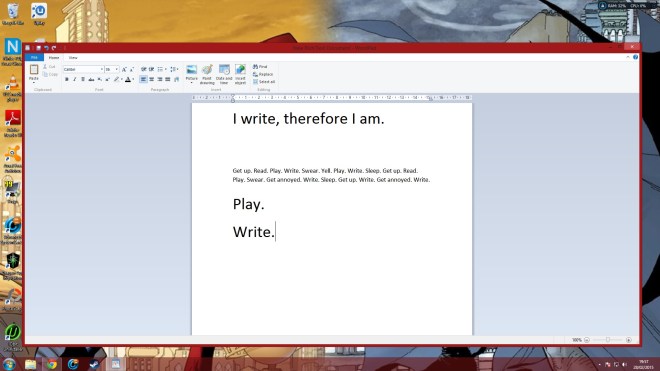Open highlight color dropdown arrow
This screenshot has width=660, height=371.
coord(122,79)
